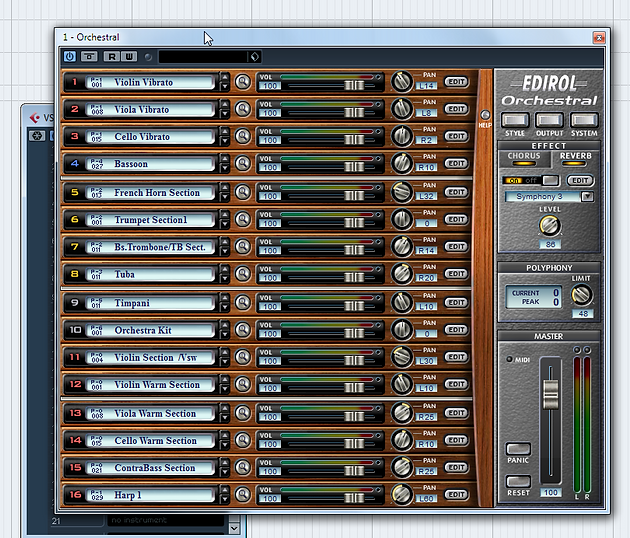Click the pan knob for Violin Section /Vsw
Screen dimensions: 630x538
pyautogui.click(x=402, y=357)
